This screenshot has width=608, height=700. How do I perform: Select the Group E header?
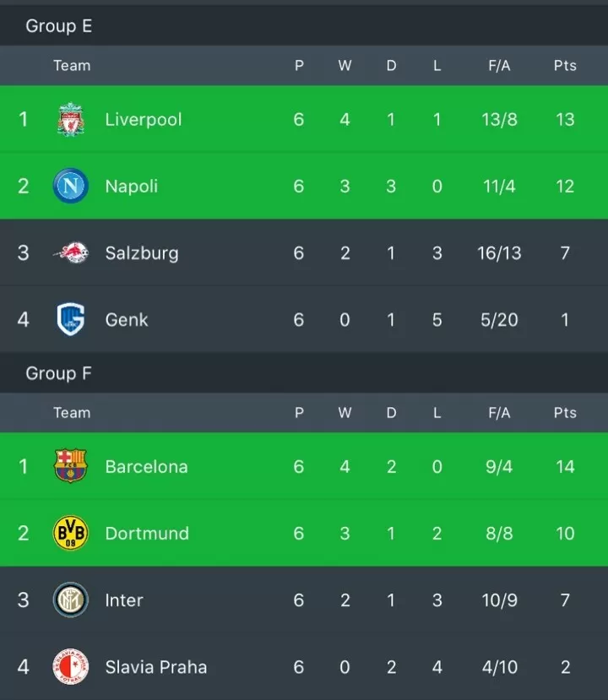(x=59, y=26)
